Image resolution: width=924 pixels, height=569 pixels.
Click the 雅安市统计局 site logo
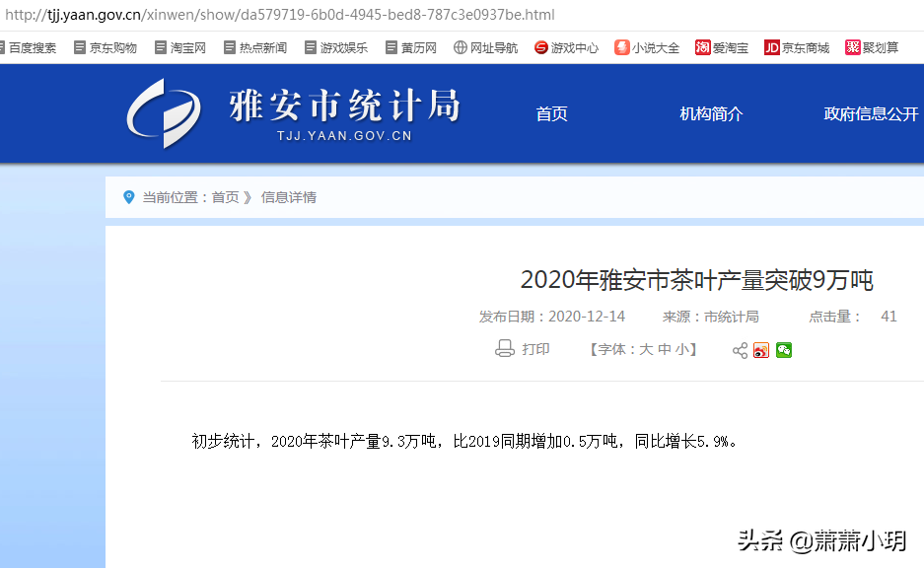click(294, 113)
